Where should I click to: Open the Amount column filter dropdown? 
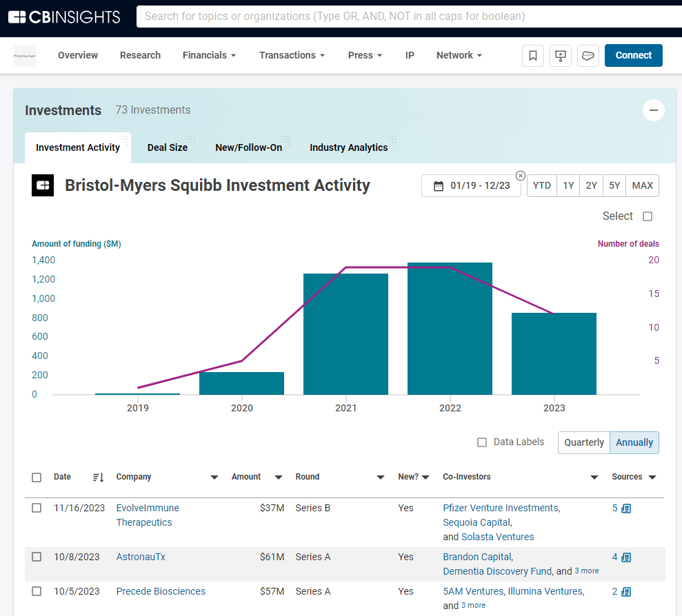[279, 478]
